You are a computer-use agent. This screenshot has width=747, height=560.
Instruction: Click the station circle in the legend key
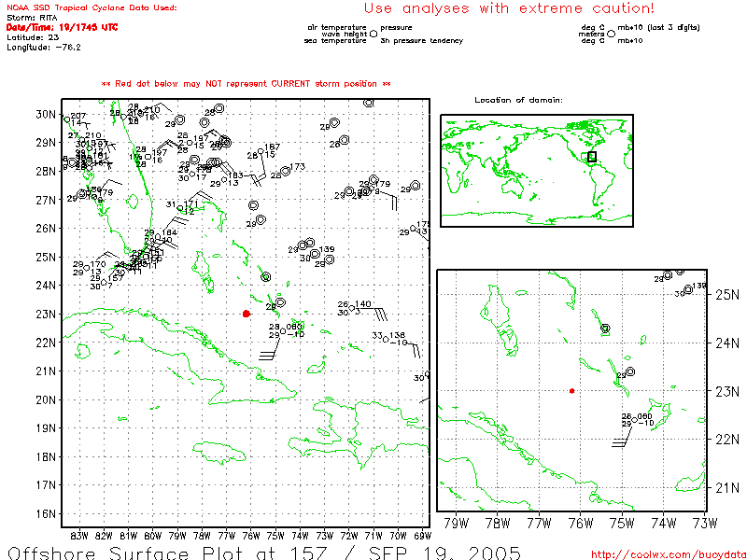point(373,33)
